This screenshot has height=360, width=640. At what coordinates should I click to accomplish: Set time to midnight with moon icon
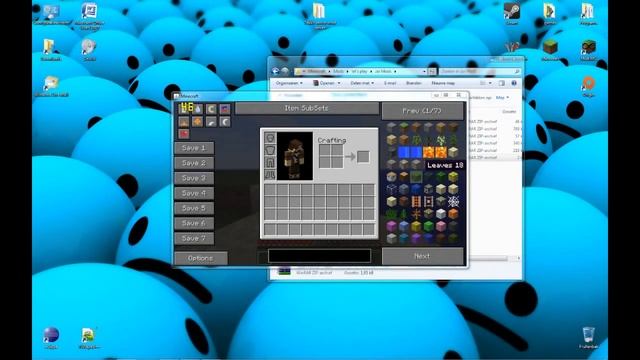coord(225,122)
